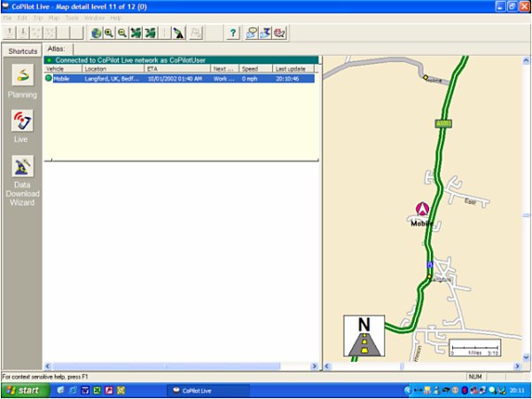Click the vehicle list scroll-left arrow
This screenshot has width=532, height=399.
click(x=48, y=366)
